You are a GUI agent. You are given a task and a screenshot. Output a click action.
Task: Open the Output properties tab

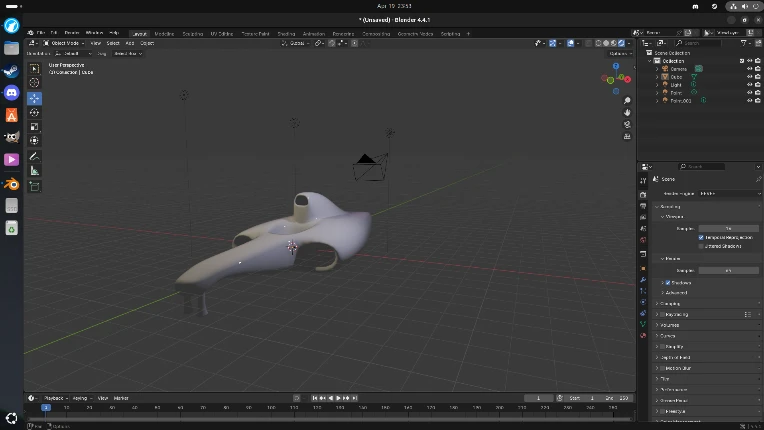[x=643, y=206]
